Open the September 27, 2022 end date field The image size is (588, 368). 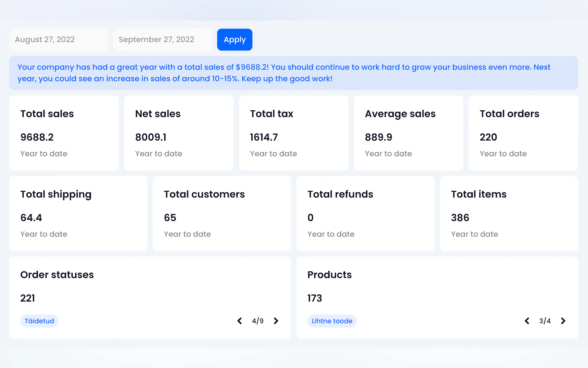click(x=162, y=40)
